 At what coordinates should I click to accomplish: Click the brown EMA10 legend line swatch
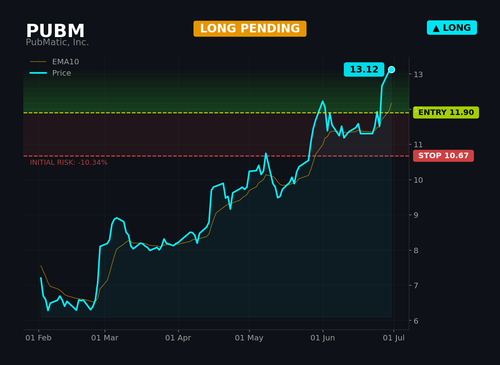click(x=38, y=62)
